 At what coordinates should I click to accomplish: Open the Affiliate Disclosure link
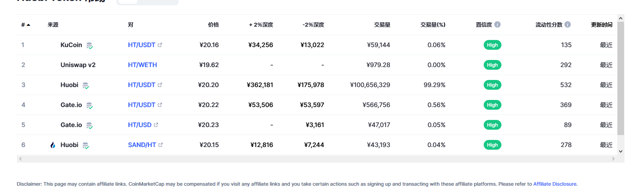[x=555, y=184]
